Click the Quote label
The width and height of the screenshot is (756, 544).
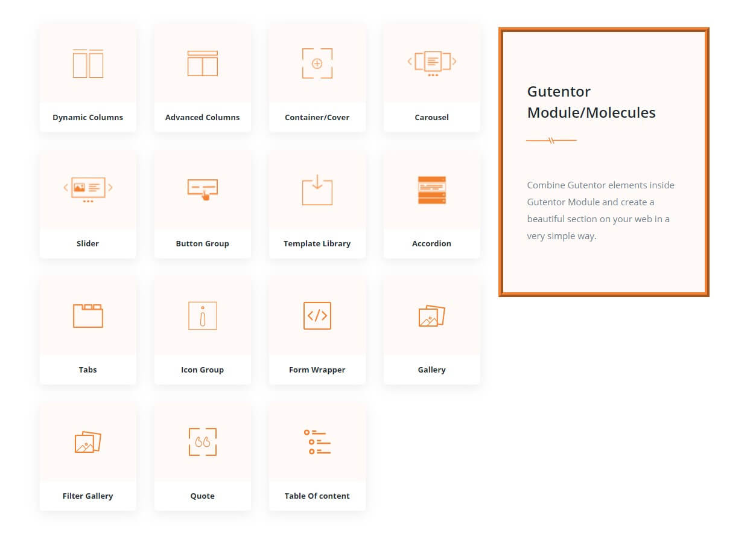tap(203, 496)
